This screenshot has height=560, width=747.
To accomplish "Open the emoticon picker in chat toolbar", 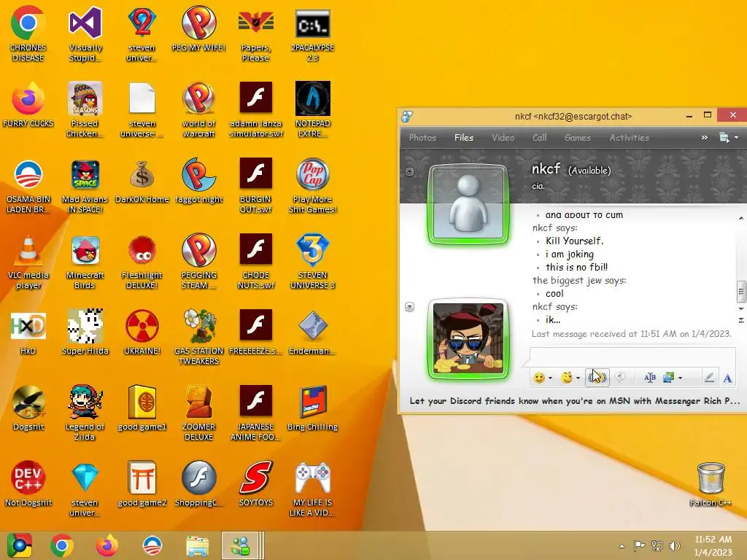I will click(x=539, y=378).
